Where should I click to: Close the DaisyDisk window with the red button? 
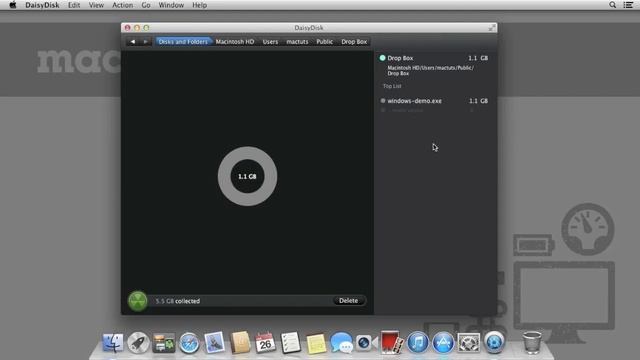click(x=127, y=28)
